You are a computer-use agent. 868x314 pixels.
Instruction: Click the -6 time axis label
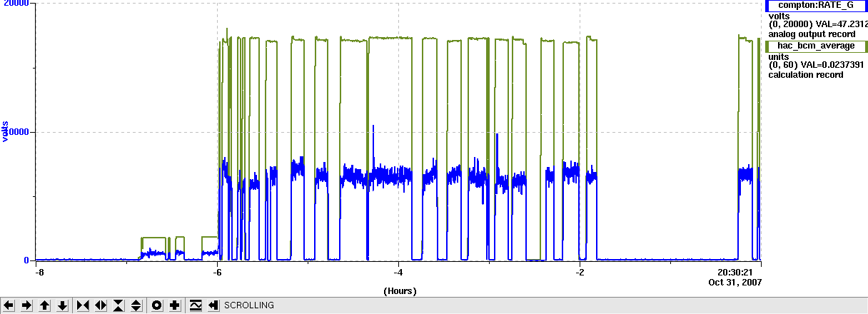217,272
